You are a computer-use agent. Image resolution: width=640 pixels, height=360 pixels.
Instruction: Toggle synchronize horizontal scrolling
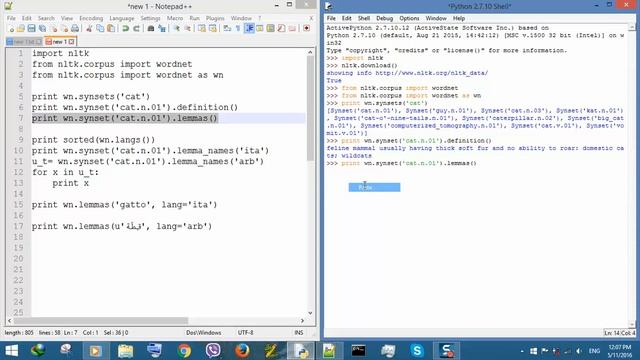coord(213,28)
